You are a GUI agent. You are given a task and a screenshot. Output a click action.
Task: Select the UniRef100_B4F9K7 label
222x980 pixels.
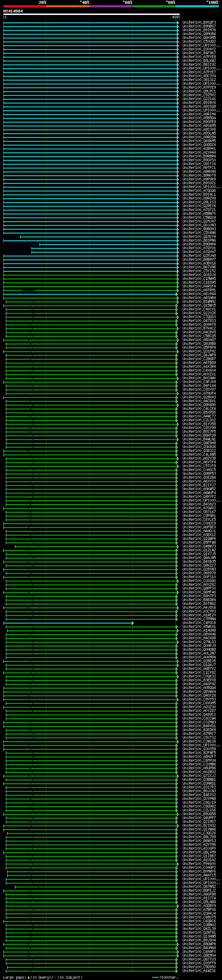tap(199, 53)
